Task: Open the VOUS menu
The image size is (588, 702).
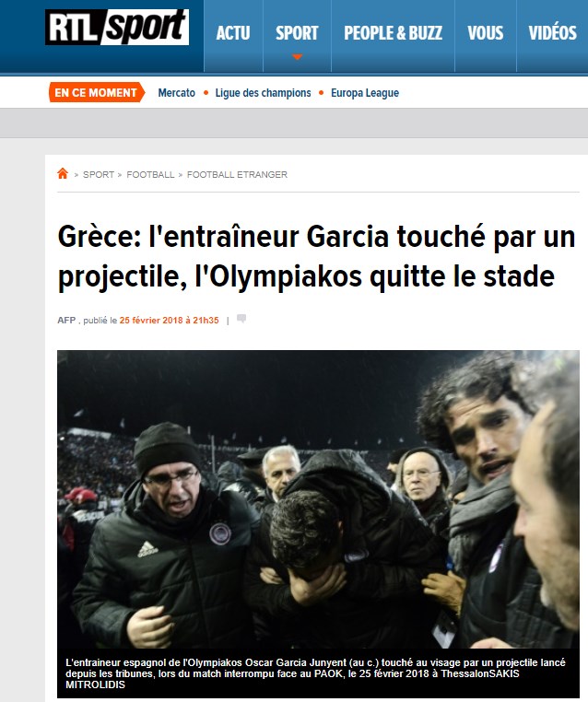Action: click(x=486, y=32)
